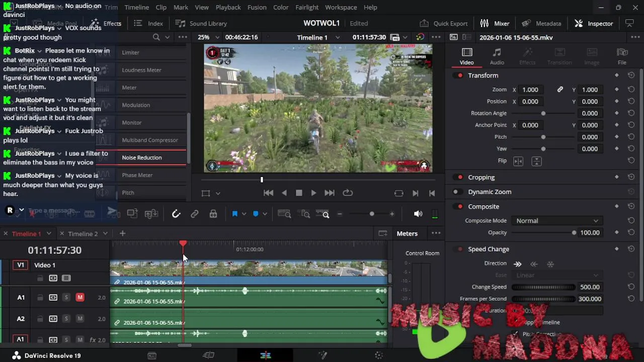
Task: Open the Sound Library panel
Action: [201, 24]
